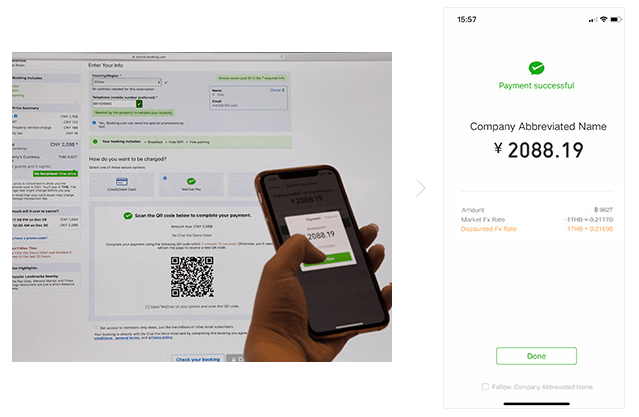Tap the green Done button
Viewport: 639px width, 417px height.
pyautogui.click(x=536, y=356)
